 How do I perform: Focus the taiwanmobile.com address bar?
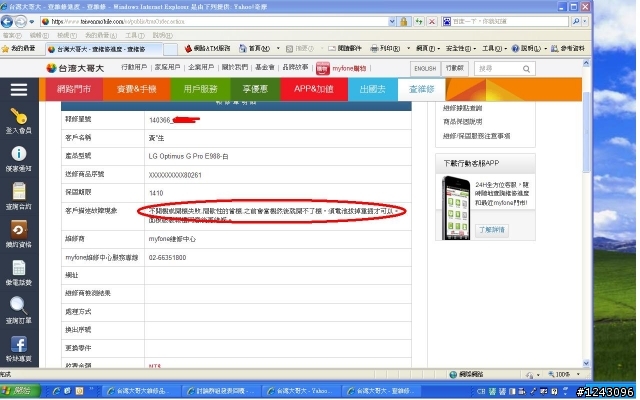[x=214, y=21]
